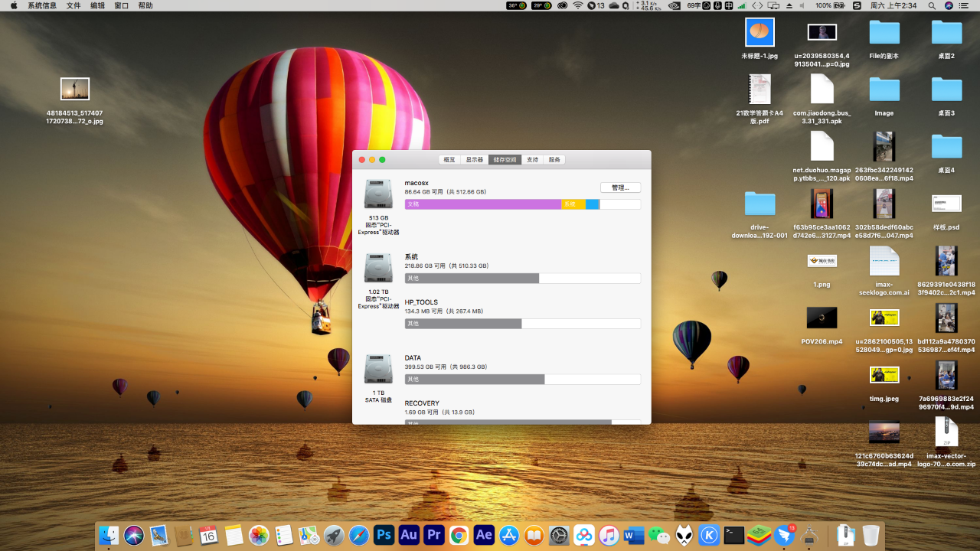Switch to the 概览 tab
The height and width of the screenshot is (551, 980).
449,160
